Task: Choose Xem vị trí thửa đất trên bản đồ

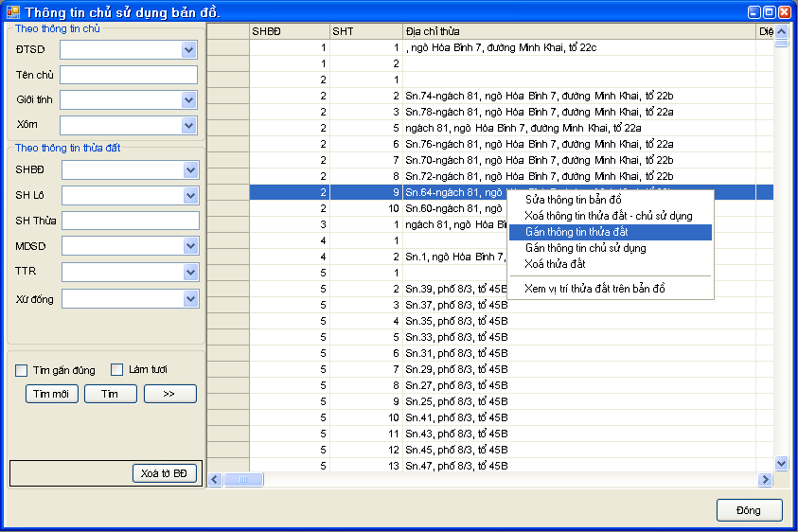Action: (594, 288)
